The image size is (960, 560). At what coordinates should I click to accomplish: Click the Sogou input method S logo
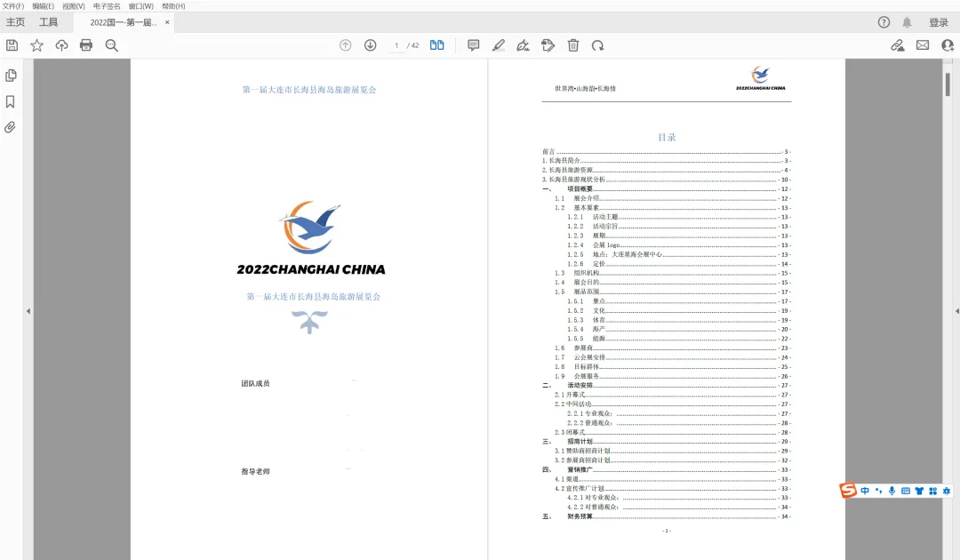(848, 491)
